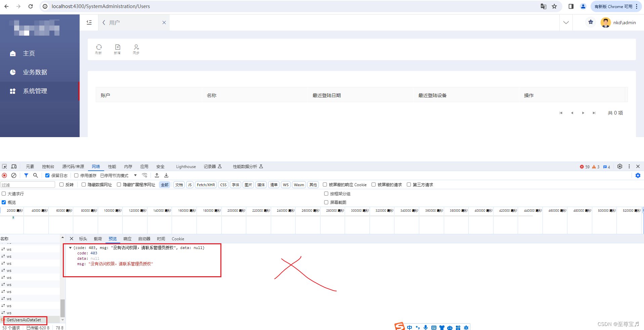
Task: Select the GetUsersAsDataSet request in the list
Action: tap(25, 320)
